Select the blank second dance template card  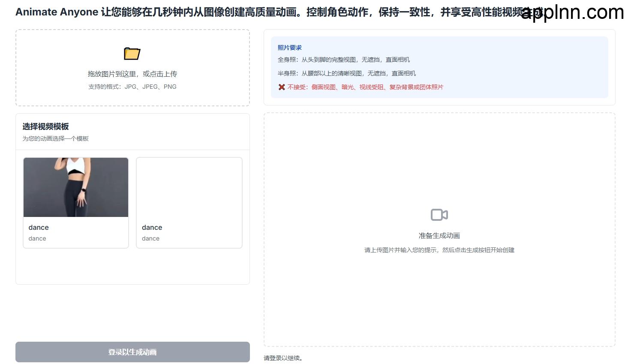189,202
